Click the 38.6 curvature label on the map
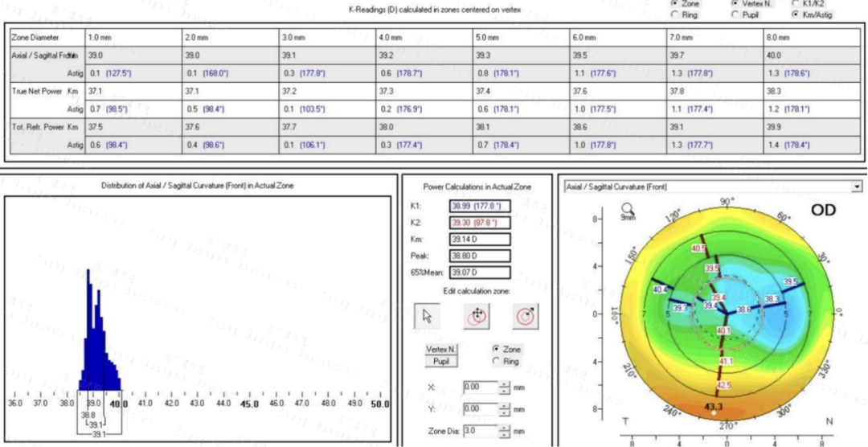 [x=743, y=310]
